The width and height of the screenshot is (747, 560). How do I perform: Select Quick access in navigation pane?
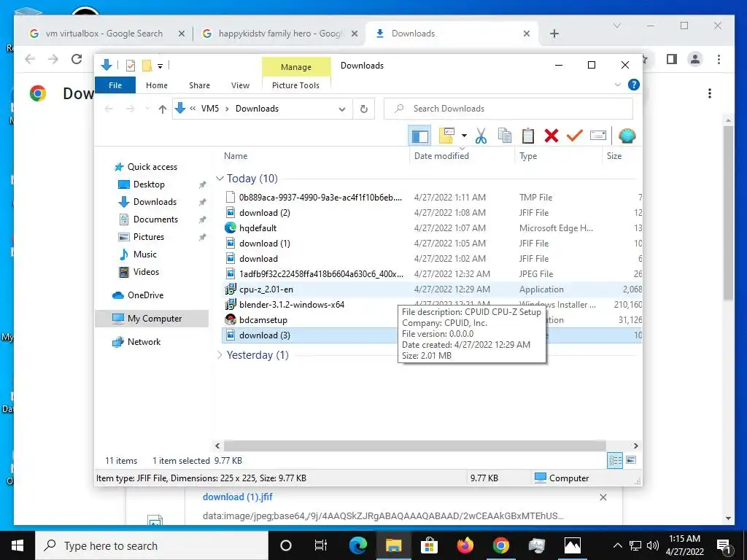tap(152, 167)
